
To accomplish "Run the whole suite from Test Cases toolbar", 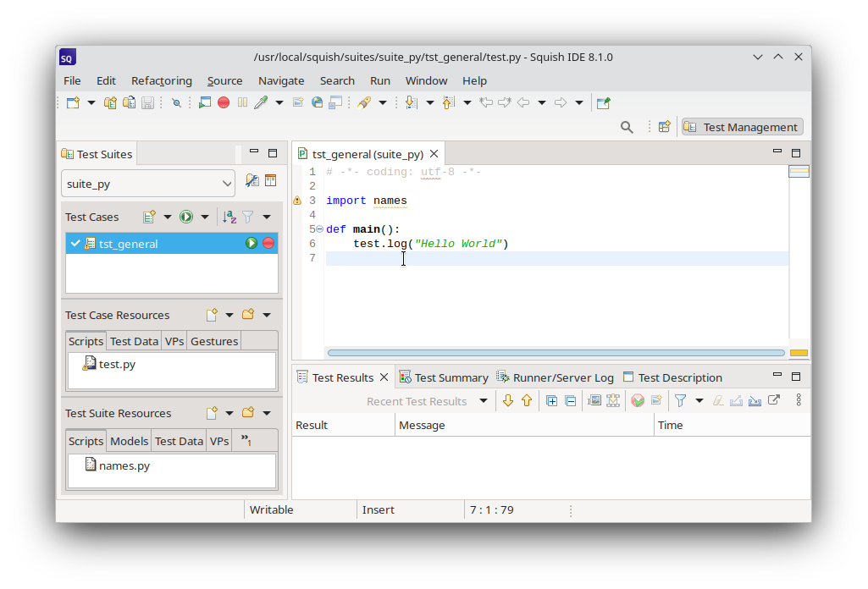I will (185, 217).
